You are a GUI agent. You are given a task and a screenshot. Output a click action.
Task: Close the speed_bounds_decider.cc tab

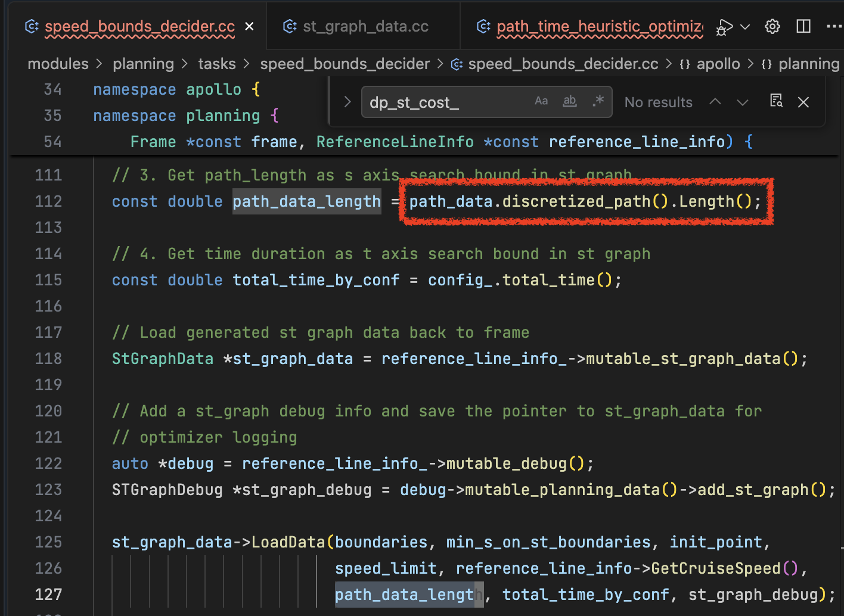(x=250, y=27)
